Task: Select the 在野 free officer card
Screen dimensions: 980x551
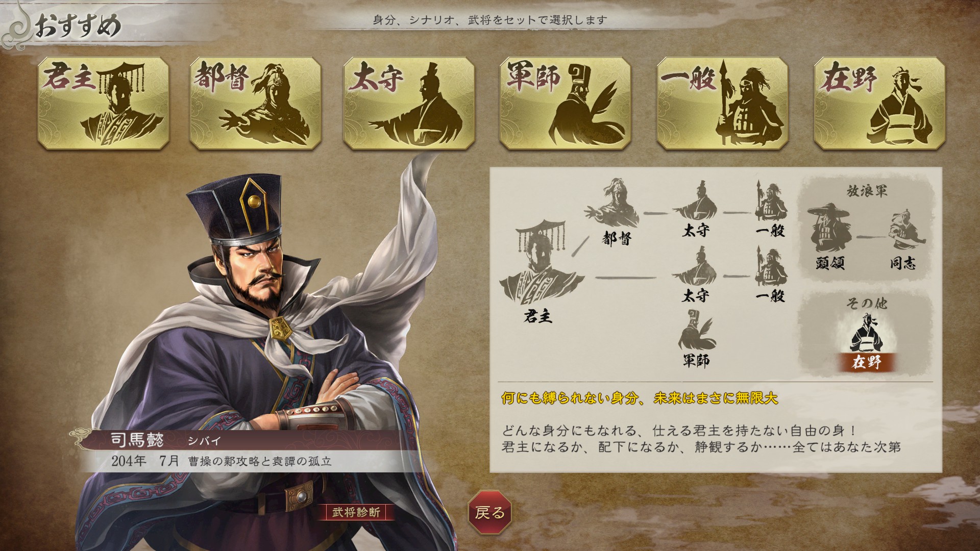Action: pyautogui.click(x=879, y=104)
